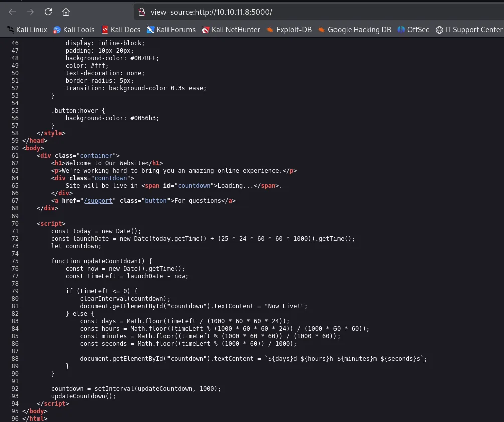The image size is (504, 422).
Task: Click line number 72 in source
Action: [x=15, y=238]
